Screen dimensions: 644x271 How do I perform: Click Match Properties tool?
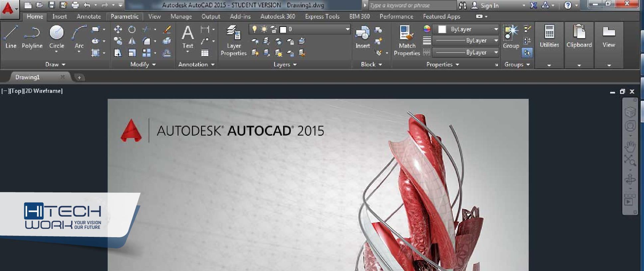click(407, 40)
